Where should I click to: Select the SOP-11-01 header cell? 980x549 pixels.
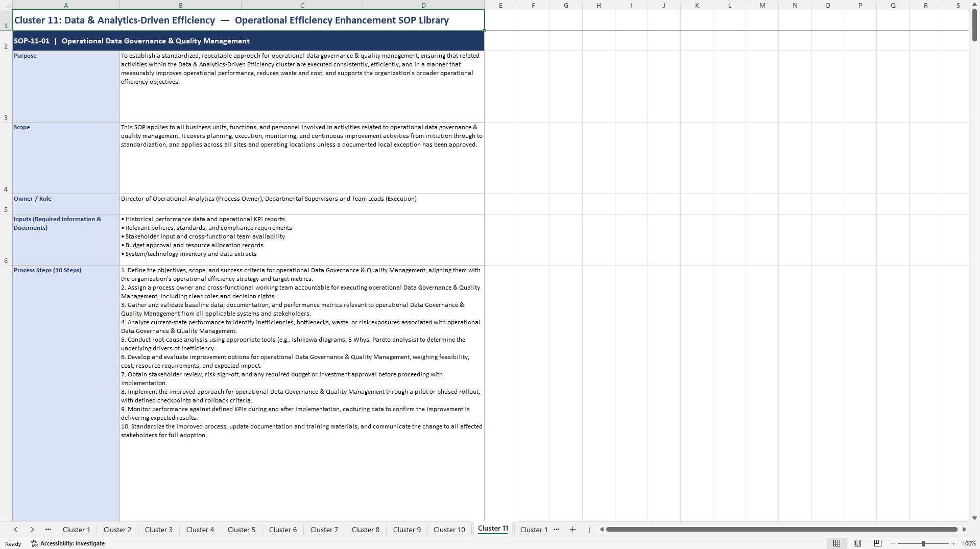[x=248, y=41]
